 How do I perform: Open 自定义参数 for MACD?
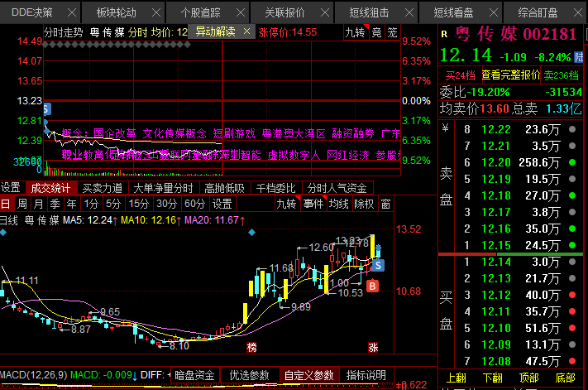click(x=309, y=375)
